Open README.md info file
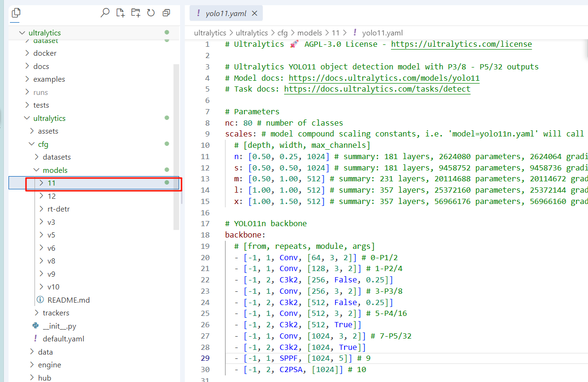The height and width of the screenshot is (382, 588). pyautogui.click(x=68, y=300)
